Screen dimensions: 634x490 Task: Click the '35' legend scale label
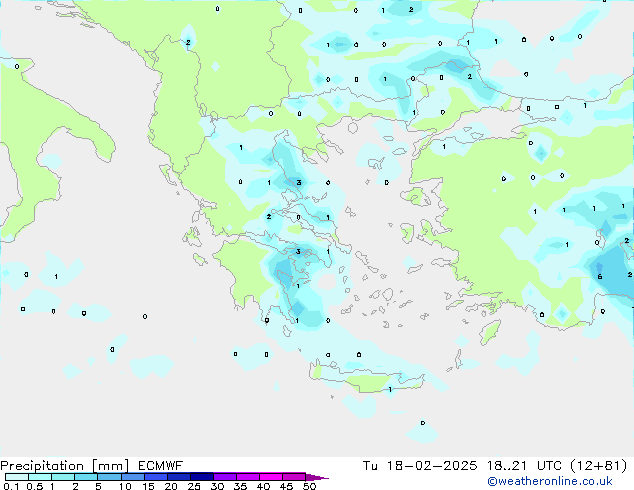point(240,486)
